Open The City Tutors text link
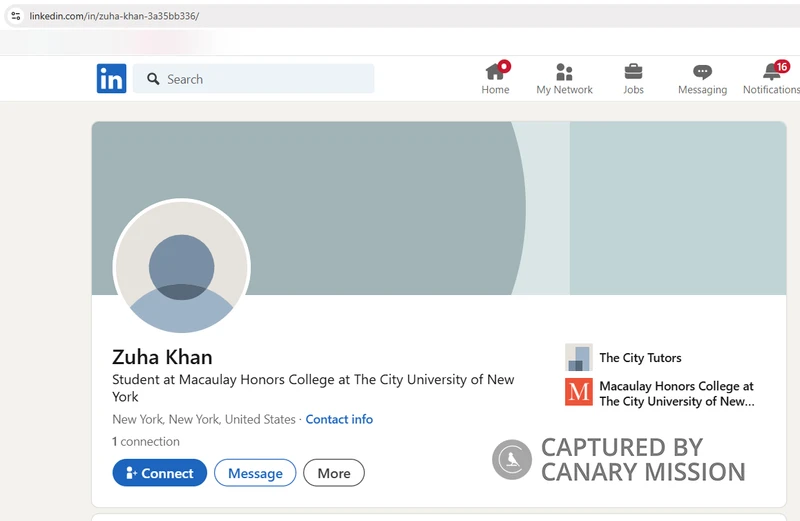 (640, 358)
